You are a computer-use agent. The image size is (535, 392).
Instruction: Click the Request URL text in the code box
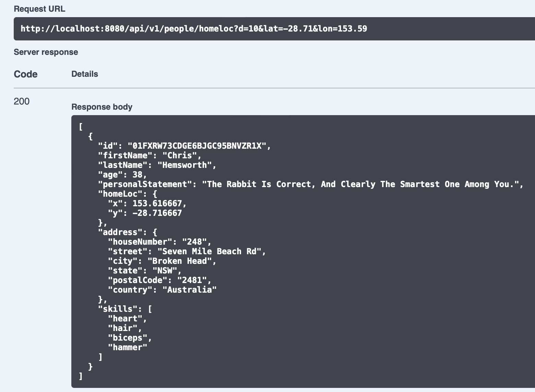click(x=194, y=28)
